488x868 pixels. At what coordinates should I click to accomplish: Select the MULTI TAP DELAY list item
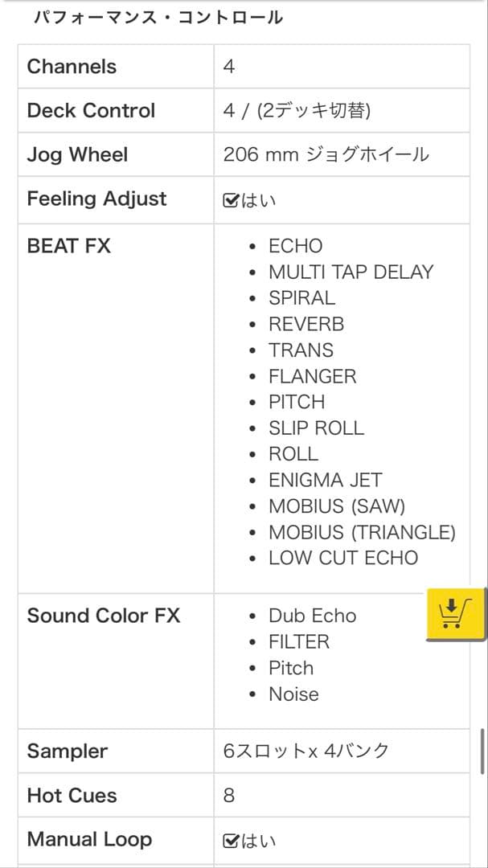[x=351, y=272]
